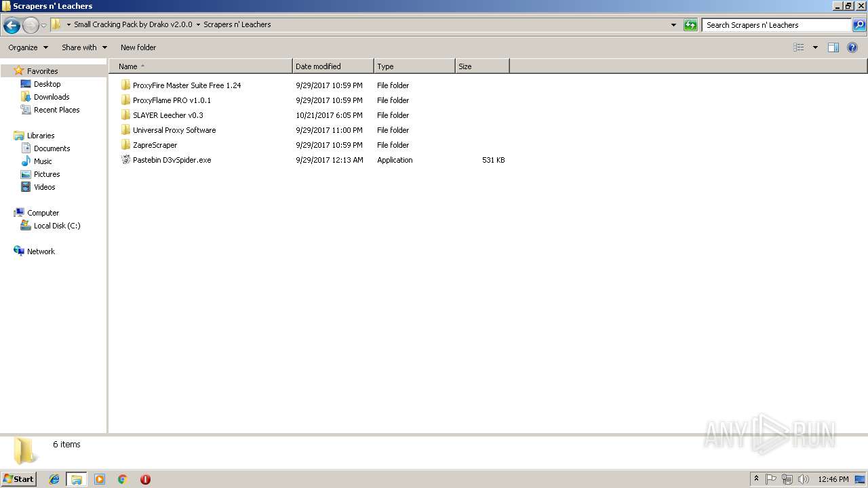Open Recent Places in navigation pane

(x=56, y=110)
